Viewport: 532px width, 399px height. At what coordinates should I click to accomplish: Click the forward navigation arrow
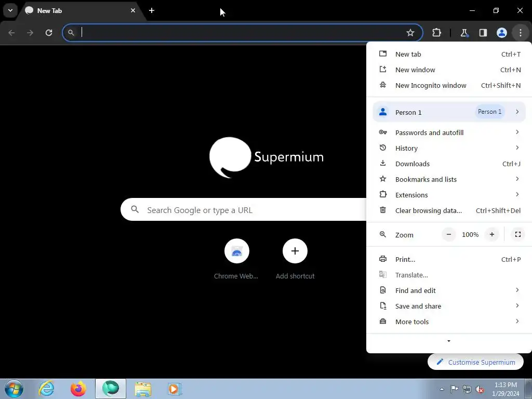pos(30,33)
